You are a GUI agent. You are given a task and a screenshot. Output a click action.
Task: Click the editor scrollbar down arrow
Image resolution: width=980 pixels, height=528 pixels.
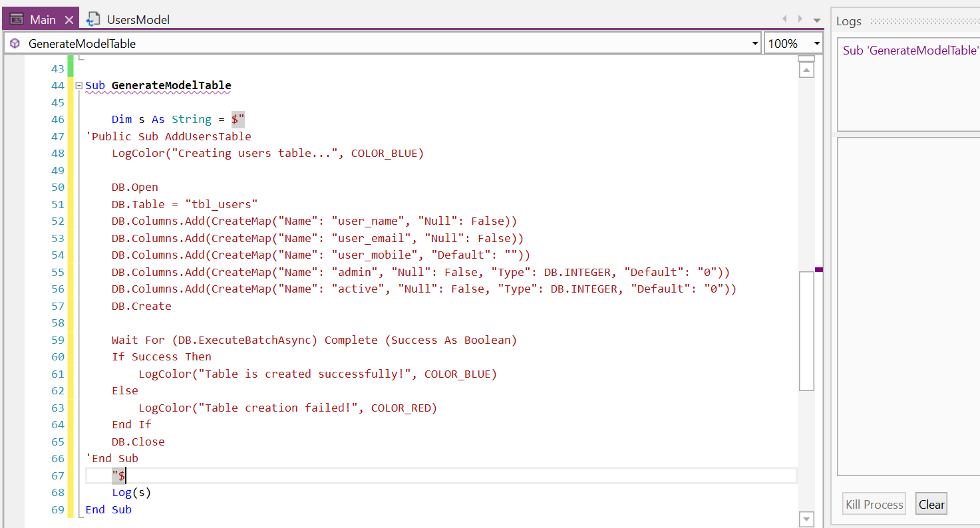coord(806,519)
